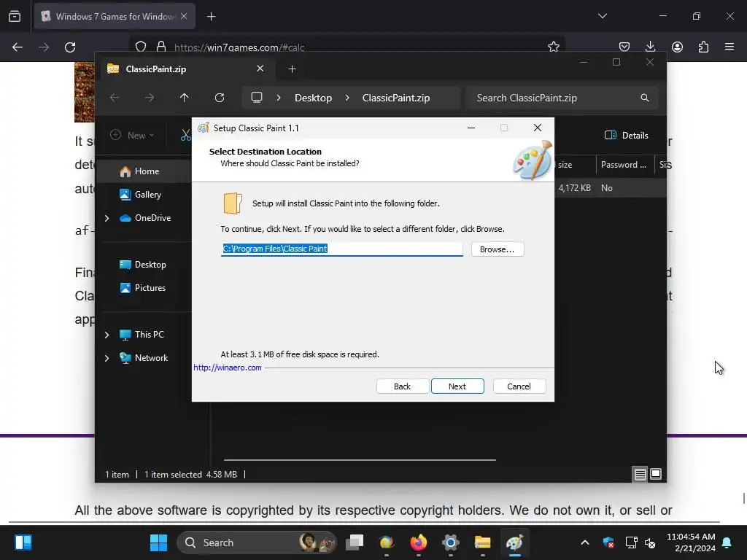Open the Windows Start menu
The width and height of the screenshot is (747, 560).
[x=158, y=542]
